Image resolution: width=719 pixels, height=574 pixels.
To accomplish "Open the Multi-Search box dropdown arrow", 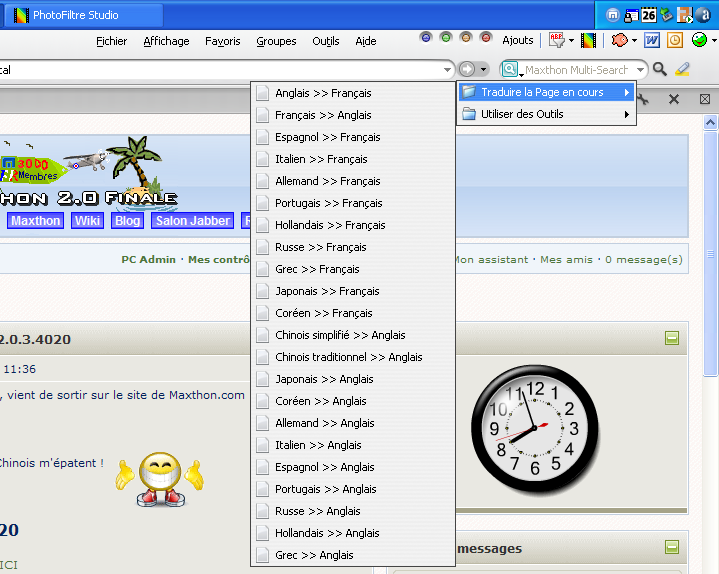I will 640,70.
